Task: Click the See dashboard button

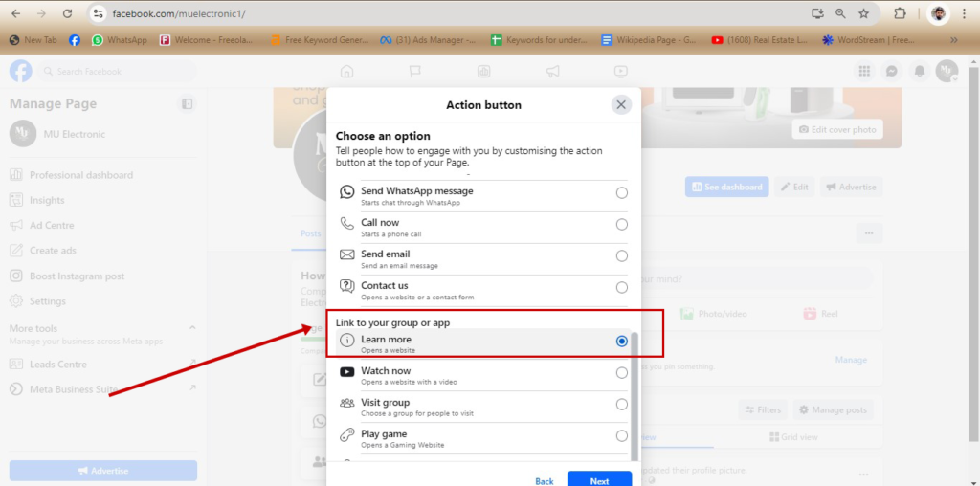Action: [x=727, y=187]
